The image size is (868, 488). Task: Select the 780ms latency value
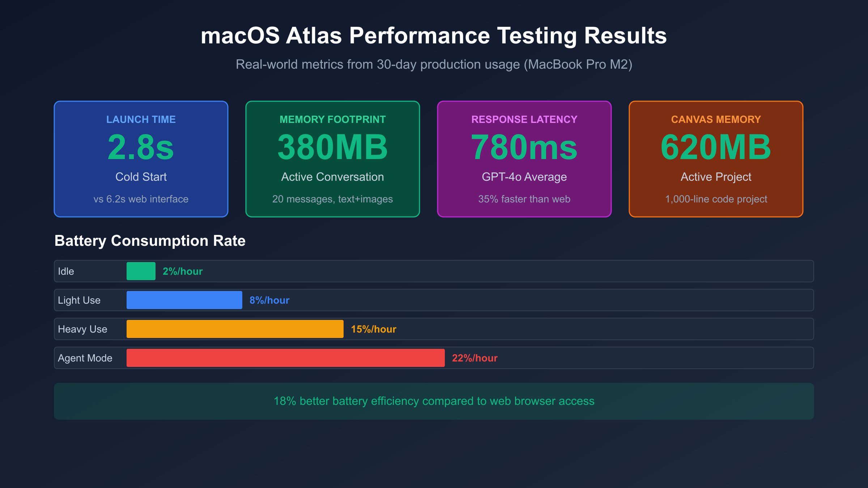pyautogui.click(x=524, y=147)
